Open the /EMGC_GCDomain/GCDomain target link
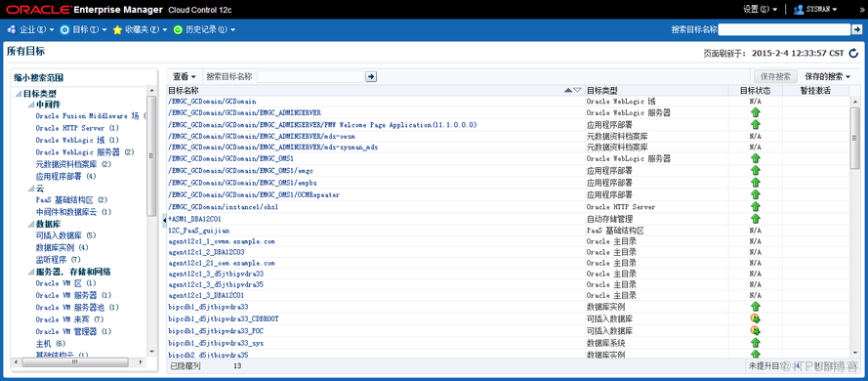Screen dimensions: 868x381 coord(212,102)
